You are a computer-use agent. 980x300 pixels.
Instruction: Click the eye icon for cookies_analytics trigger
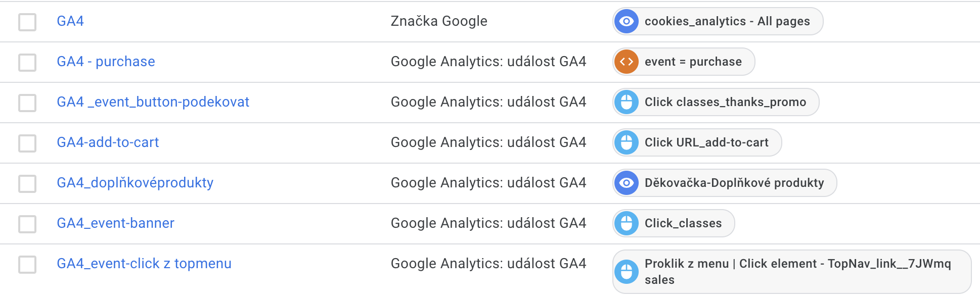point(627,21)
